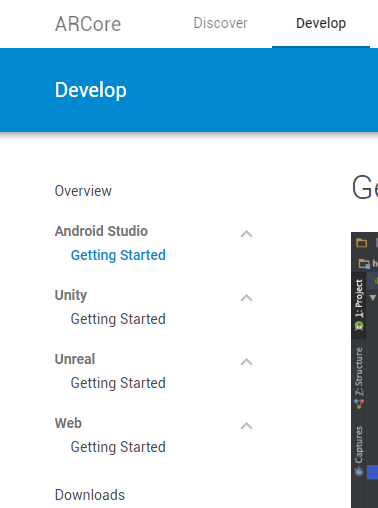Open Getting Started under Web

[x=118, y=447]
